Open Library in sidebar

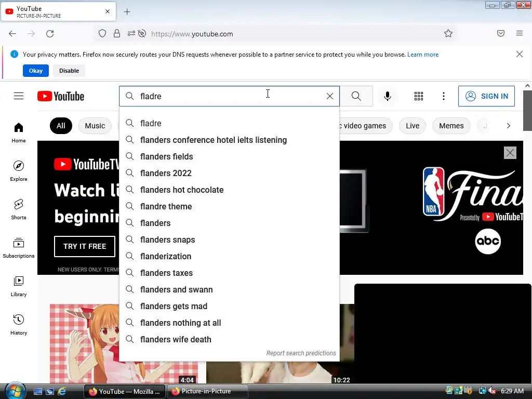pos(19,286)
